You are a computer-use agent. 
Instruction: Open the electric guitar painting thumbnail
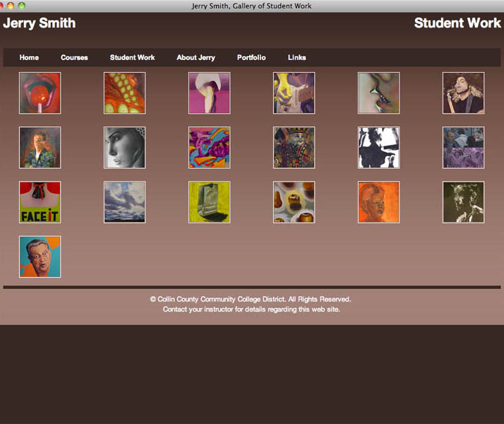pos(294,93)
